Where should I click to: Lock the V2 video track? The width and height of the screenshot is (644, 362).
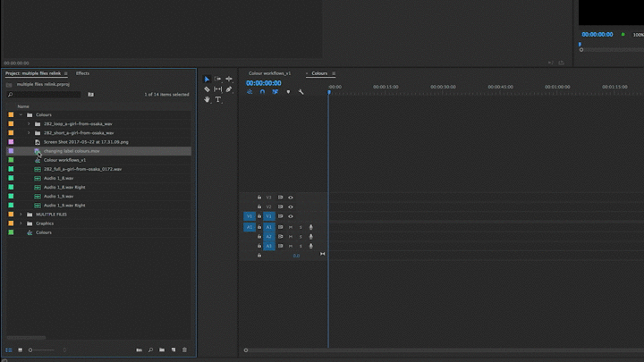pyautogui.click(x=259, y=206)
